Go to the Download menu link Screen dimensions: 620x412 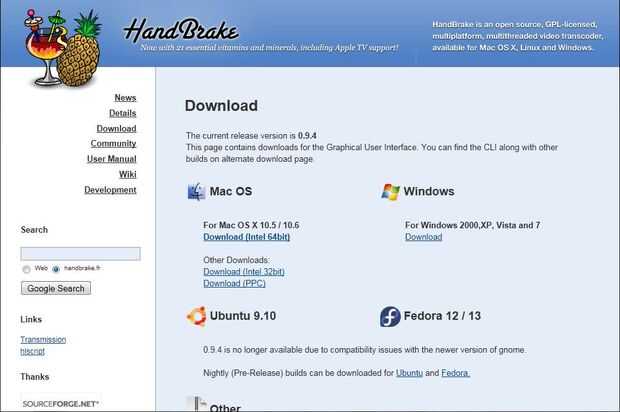116,129
